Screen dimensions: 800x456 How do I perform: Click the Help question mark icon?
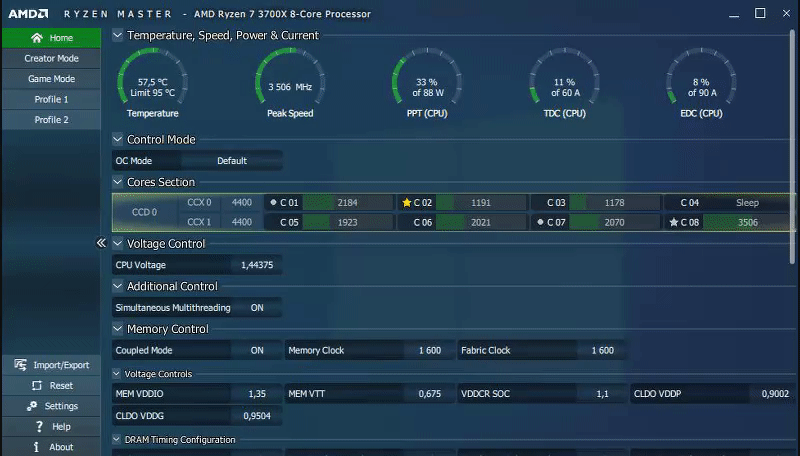point(39,426)
